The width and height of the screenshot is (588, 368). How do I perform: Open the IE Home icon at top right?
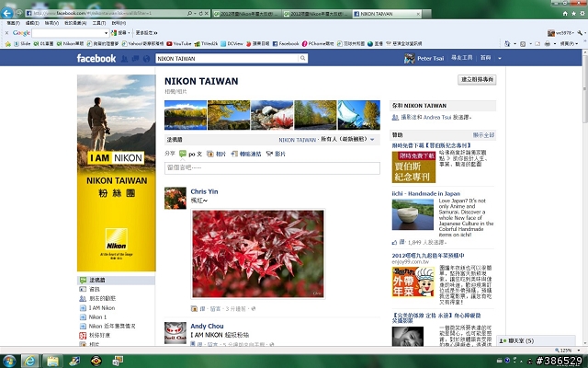point(565,14)
